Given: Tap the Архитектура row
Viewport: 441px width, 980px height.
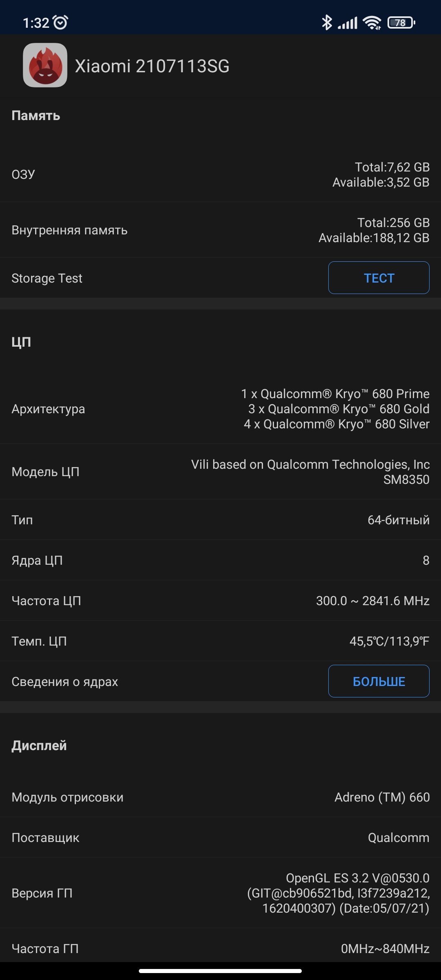Looking at the screenshot, I should click(220, 409).
